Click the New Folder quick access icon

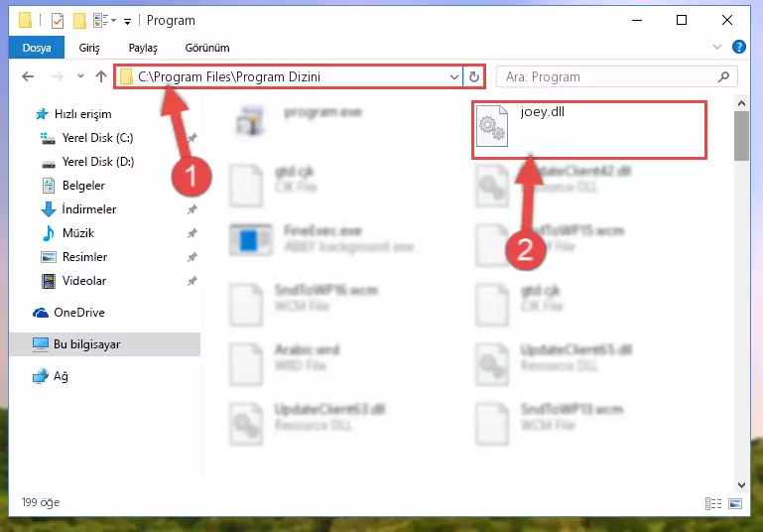pos(79,21)
